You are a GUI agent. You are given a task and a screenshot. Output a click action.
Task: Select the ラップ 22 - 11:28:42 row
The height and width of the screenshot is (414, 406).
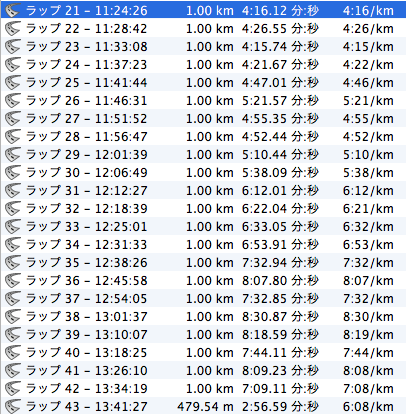point(203,28)
